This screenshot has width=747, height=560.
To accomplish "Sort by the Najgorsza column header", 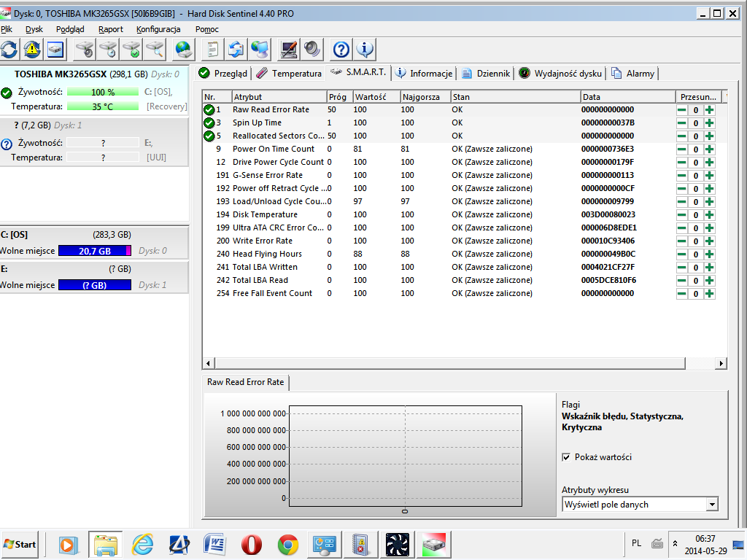I will [x=426, y=97].
